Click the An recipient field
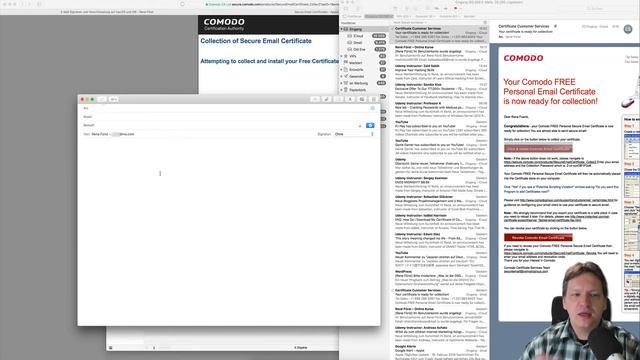Viewport: 640px width, 360px height. 229,108
